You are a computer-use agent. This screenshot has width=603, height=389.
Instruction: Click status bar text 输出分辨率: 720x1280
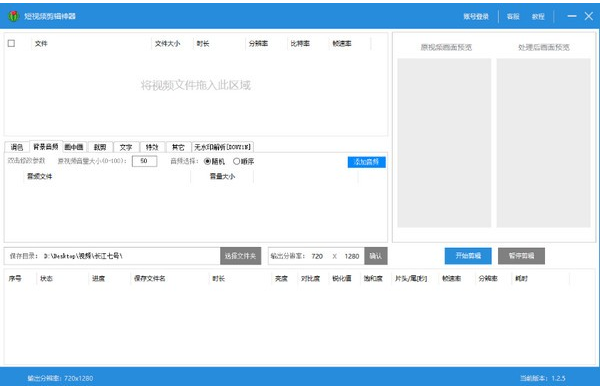(x=60, y=378)
